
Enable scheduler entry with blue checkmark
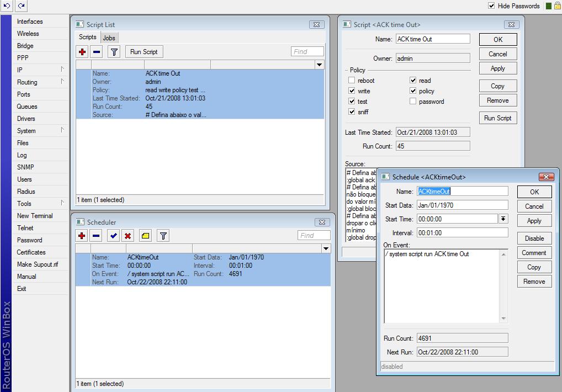pos(113,236)
